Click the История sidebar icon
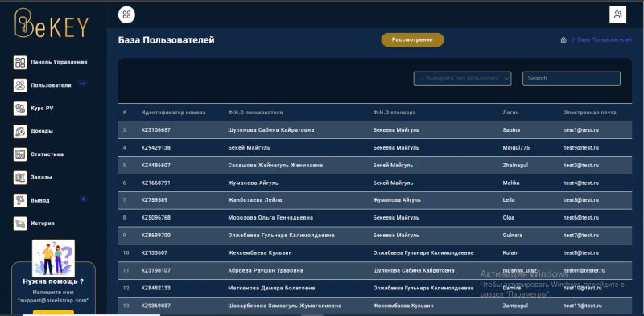The height and width of the screenshot is (316, 644). point(20,224)
